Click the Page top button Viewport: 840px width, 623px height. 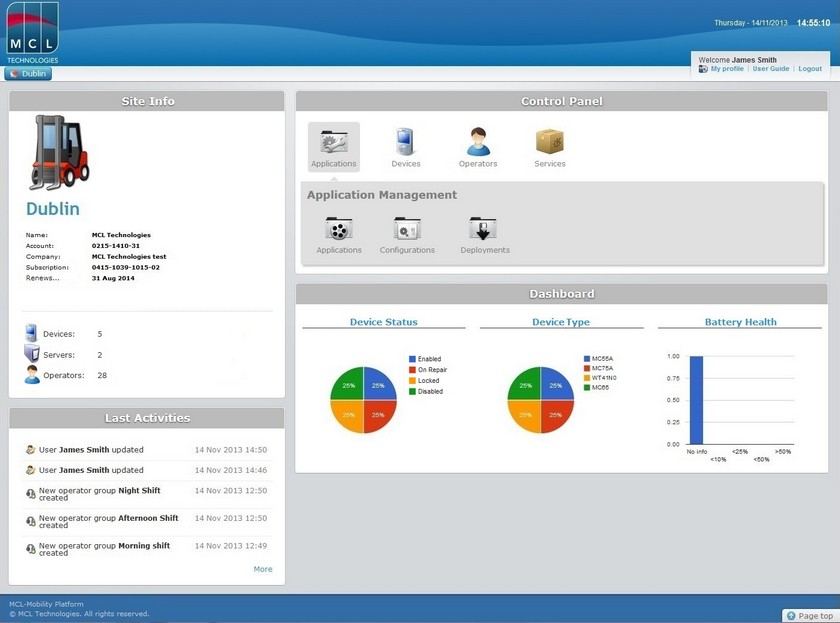coord(811,616)
